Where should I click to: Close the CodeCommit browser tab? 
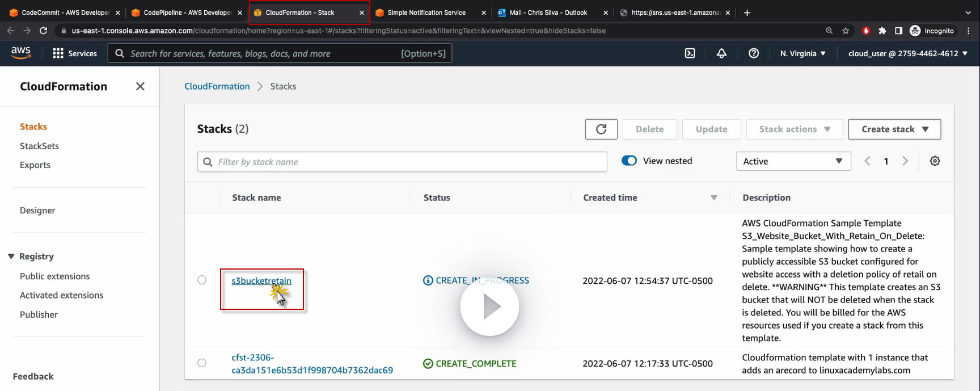click(117, 12)
